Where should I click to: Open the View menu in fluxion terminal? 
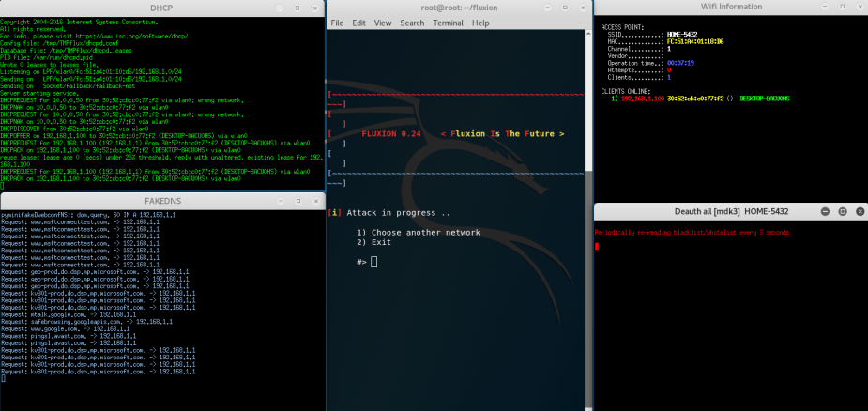click(383, 23)
